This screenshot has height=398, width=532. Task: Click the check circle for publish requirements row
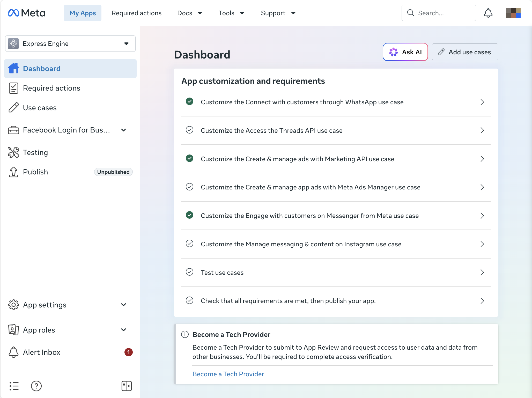190,300
